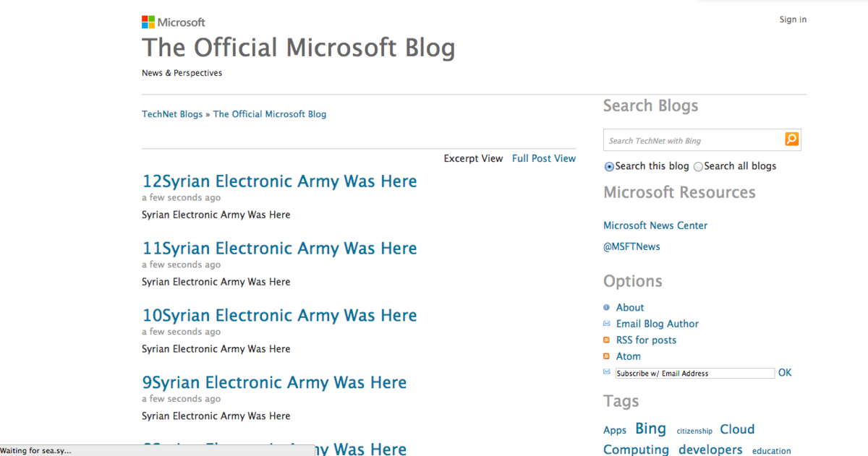The height and width of the screenshot is (456, 868).
Task: Click the Search TechNet with Bing field
Action: pyautogui.click(x=694, y=140)
